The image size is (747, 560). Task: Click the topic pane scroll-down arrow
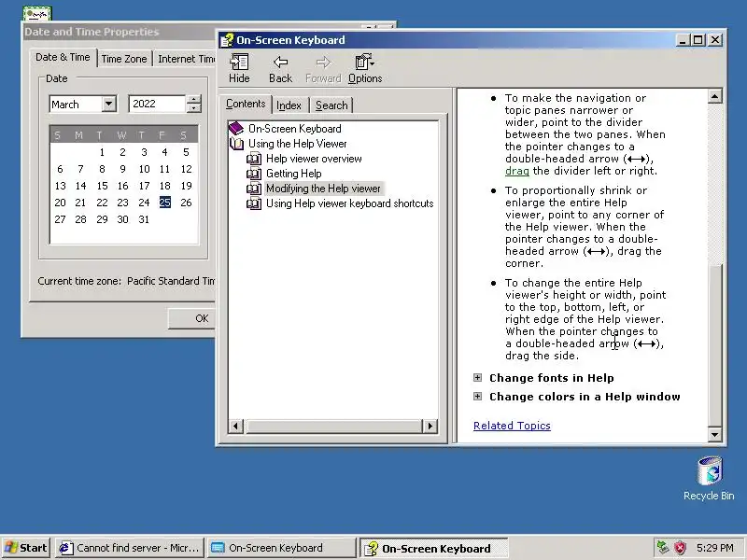tap(715, 434)
